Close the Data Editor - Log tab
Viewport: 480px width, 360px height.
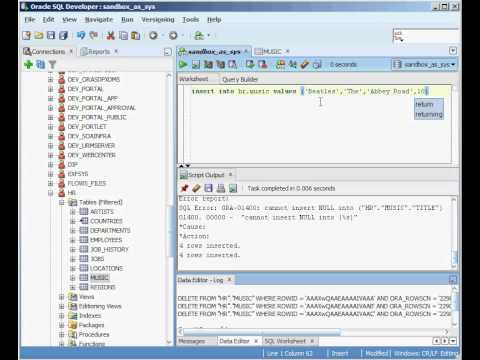(x=229, y=280)
